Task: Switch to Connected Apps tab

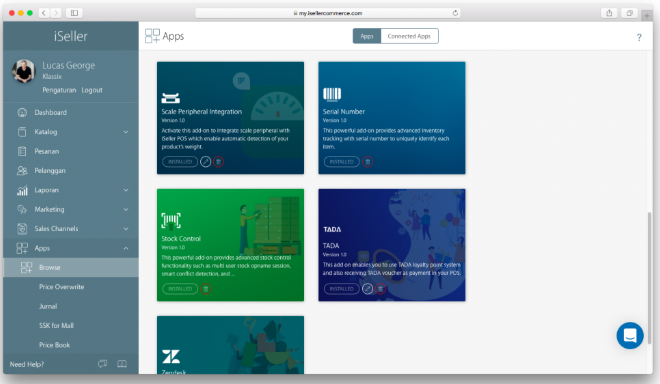Action: click(x=409, y=36)
